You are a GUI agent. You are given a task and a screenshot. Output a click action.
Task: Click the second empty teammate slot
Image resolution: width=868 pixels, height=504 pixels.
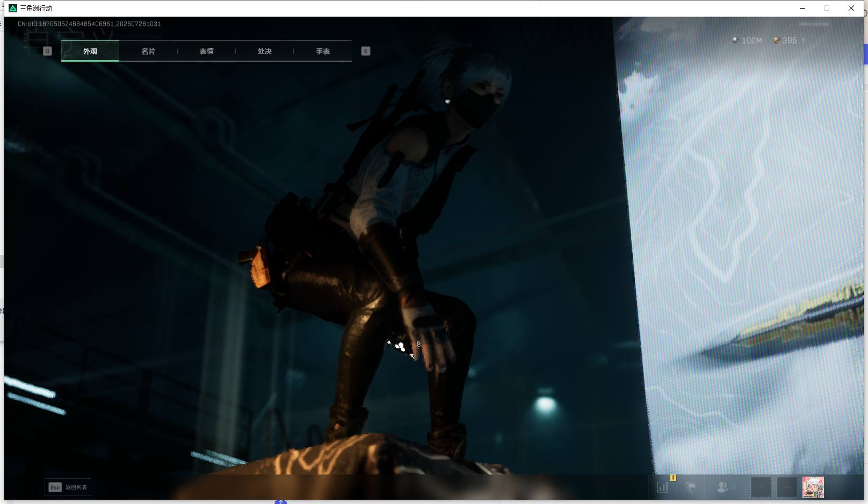(x=787, y=487)
